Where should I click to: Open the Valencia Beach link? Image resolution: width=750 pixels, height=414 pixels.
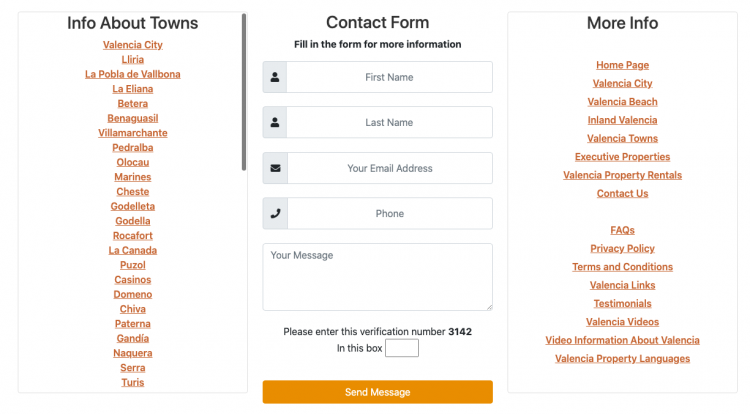pyautogui.click(x=622, y=102)
